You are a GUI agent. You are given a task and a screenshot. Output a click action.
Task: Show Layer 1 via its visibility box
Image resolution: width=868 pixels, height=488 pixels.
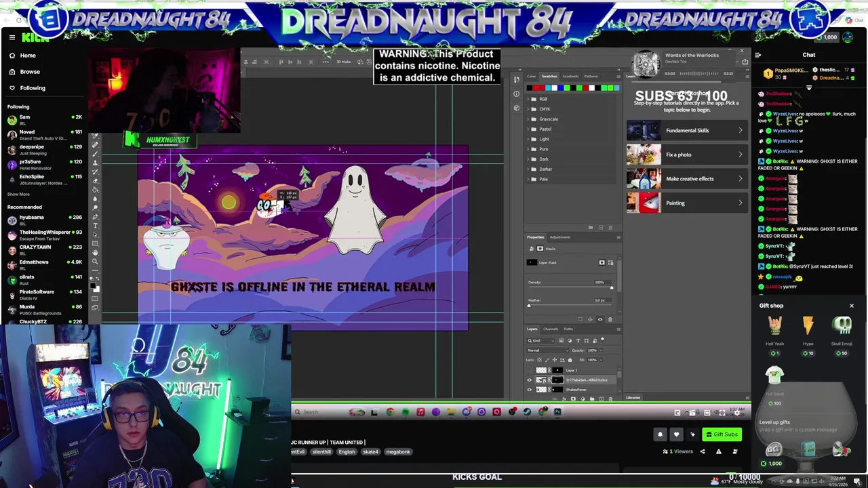tap(529, 370)
